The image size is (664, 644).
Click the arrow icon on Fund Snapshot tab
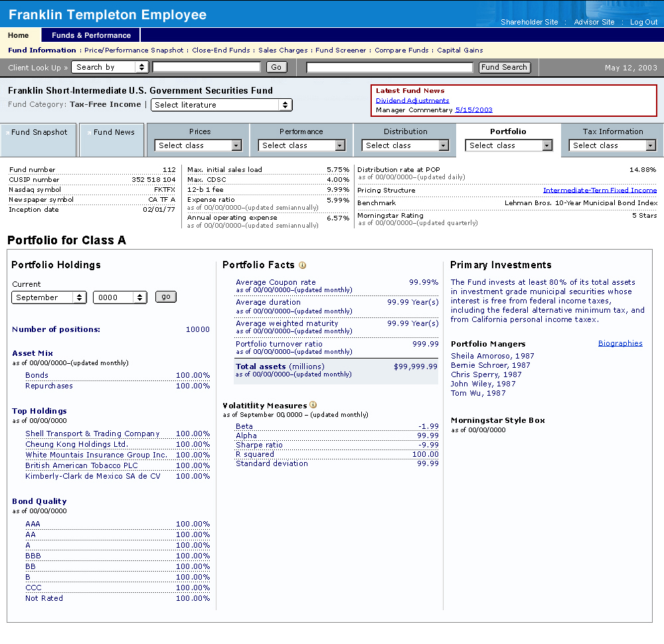click(7, 132)
